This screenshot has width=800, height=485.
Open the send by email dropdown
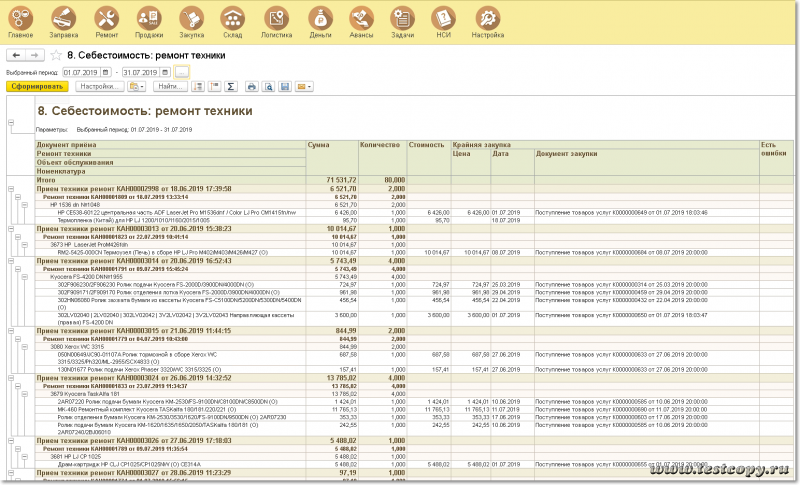coord(304,87)
